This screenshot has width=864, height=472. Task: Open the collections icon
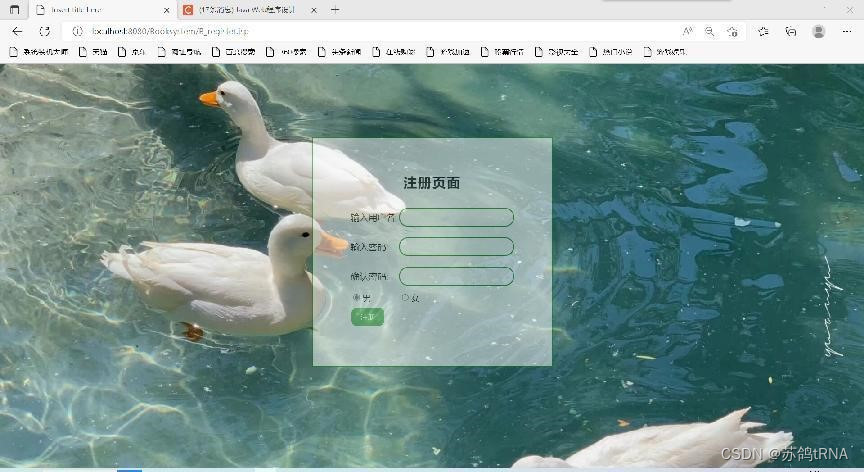pyautogui.click(x=791, y=31)
